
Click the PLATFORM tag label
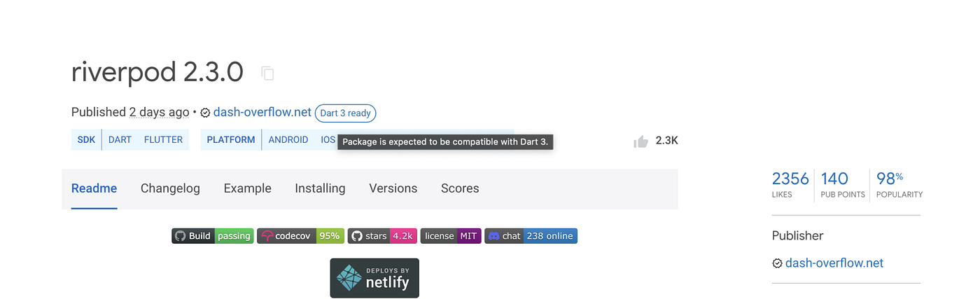(x=231, y=139)
